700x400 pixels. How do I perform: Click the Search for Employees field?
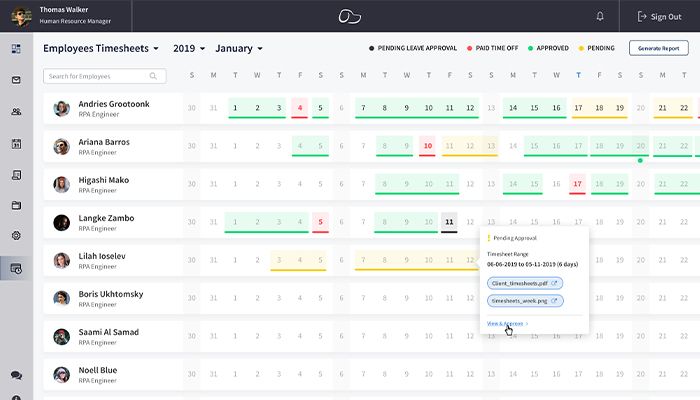coord(104,76)
